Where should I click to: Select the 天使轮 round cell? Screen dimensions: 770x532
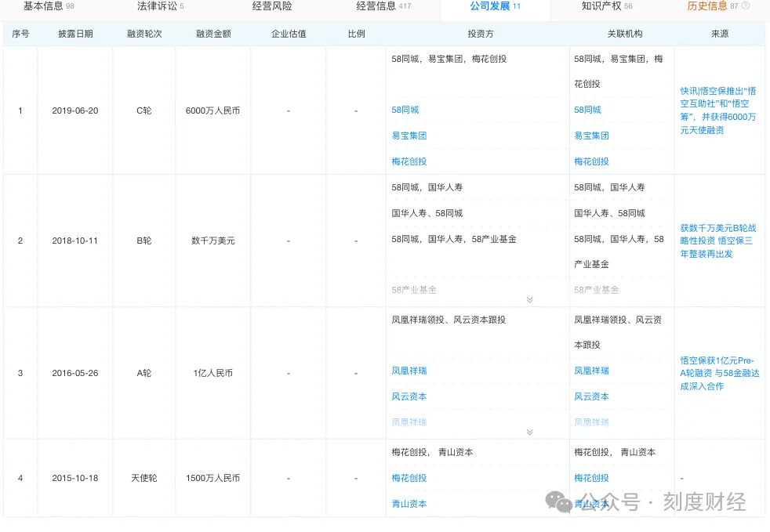(143, 478)
